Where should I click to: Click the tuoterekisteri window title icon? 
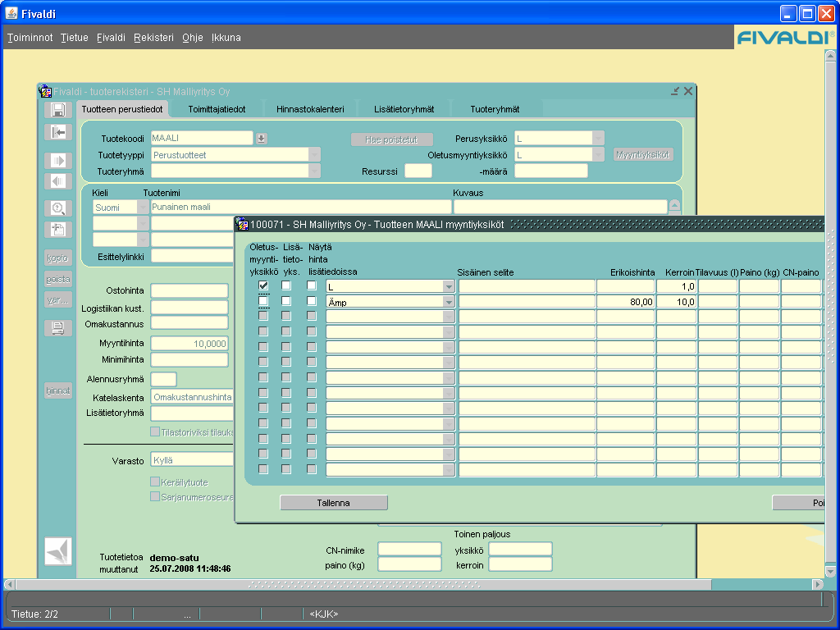coord(46,91)
